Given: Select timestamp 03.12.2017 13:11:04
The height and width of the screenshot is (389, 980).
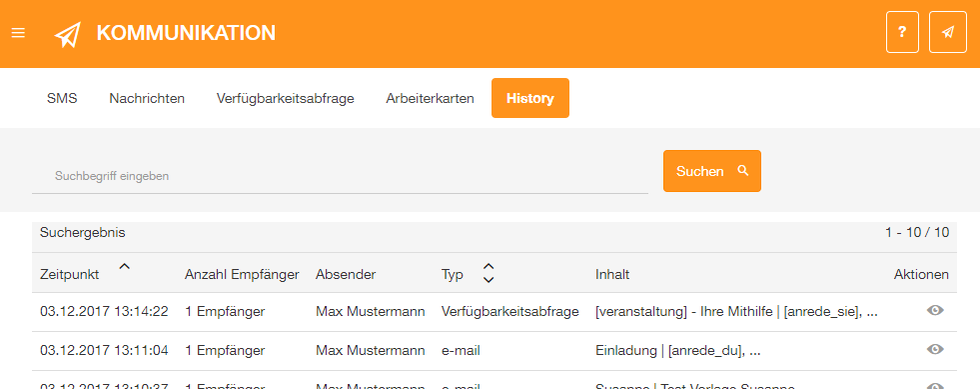Looking at the screenshot, I should (104, 350).
